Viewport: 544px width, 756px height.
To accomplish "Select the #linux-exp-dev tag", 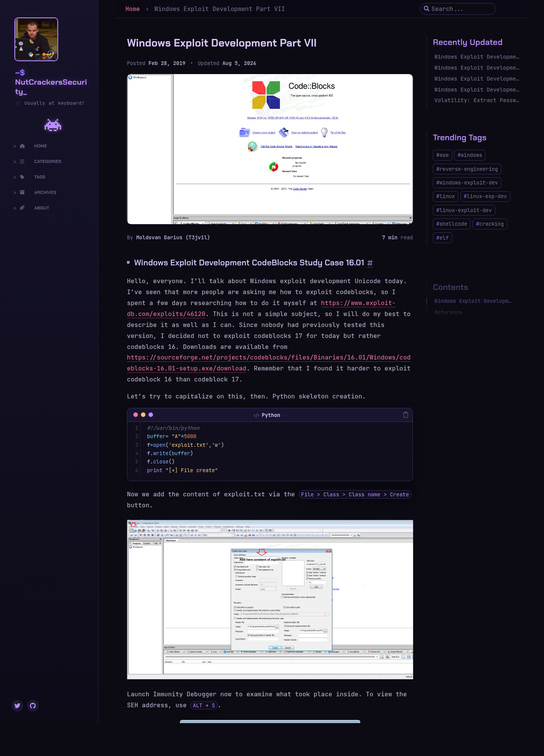I will point(485,196).
